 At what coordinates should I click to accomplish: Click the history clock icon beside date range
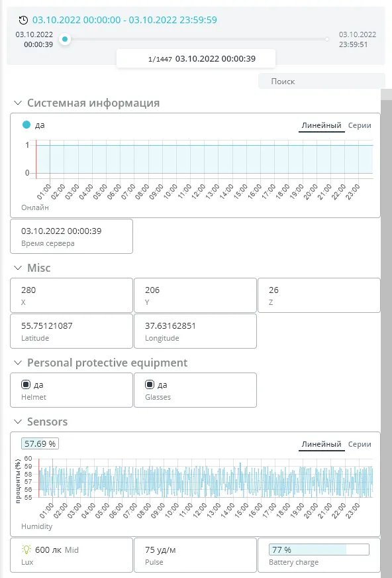click(x=23, y=20)
